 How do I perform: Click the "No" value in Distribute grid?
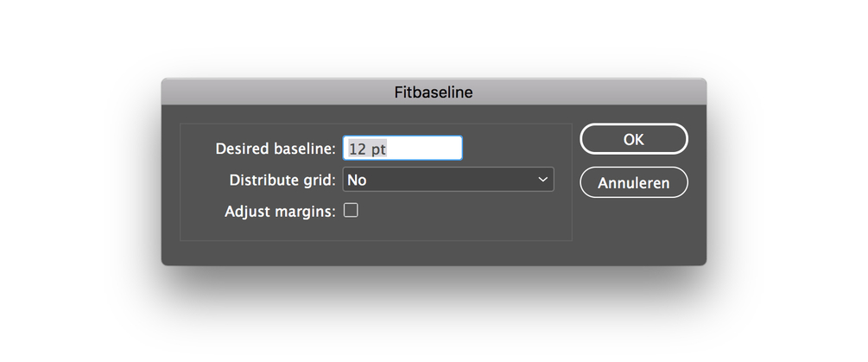pos(357,181)
